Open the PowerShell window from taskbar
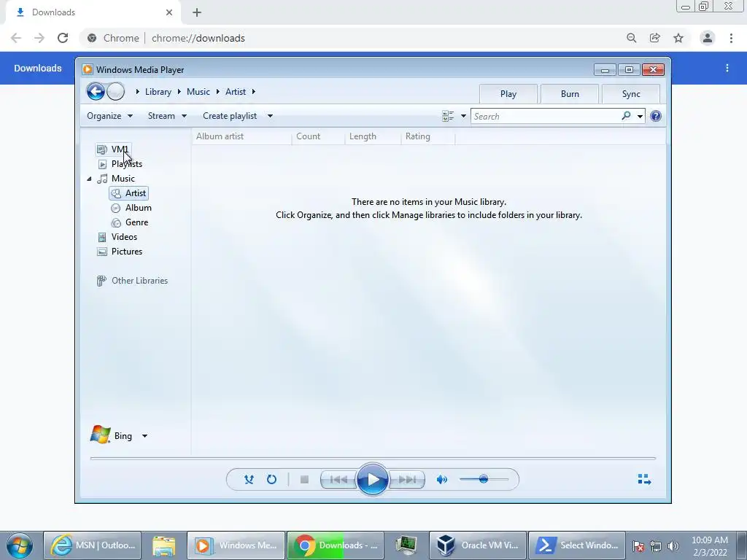 pyautogui.click(x=577, y=545)
